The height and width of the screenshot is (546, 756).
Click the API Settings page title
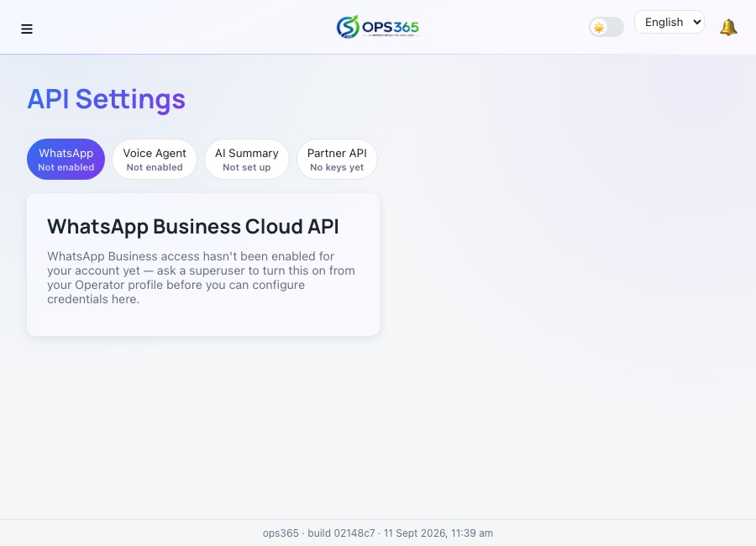[x=106, y=99]
